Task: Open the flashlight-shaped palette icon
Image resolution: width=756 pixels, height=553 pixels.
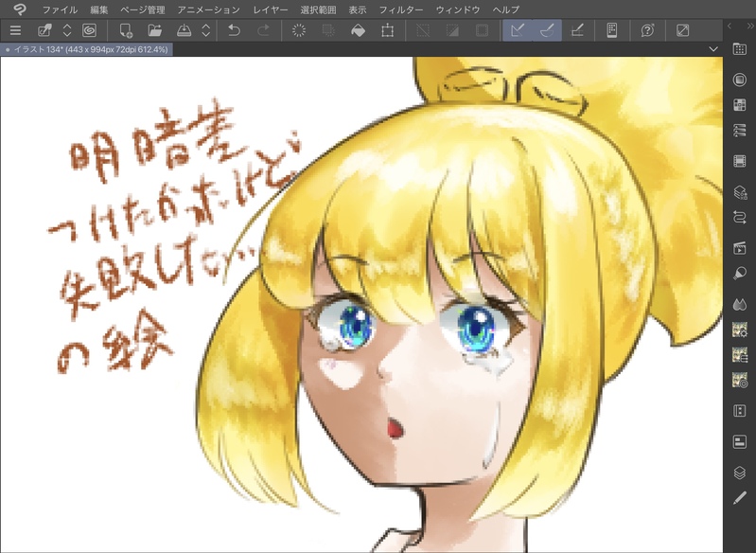Action: tap(740, 273)
